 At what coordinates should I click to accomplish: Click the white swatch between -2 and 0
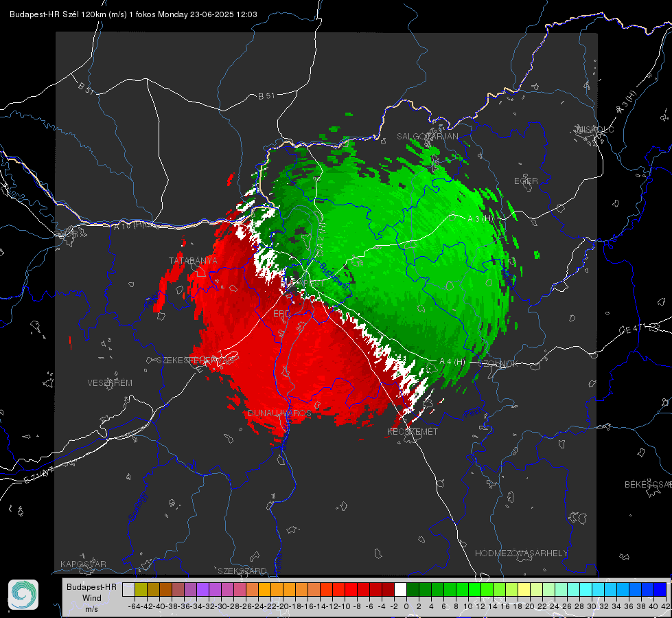tap(400, 589)
